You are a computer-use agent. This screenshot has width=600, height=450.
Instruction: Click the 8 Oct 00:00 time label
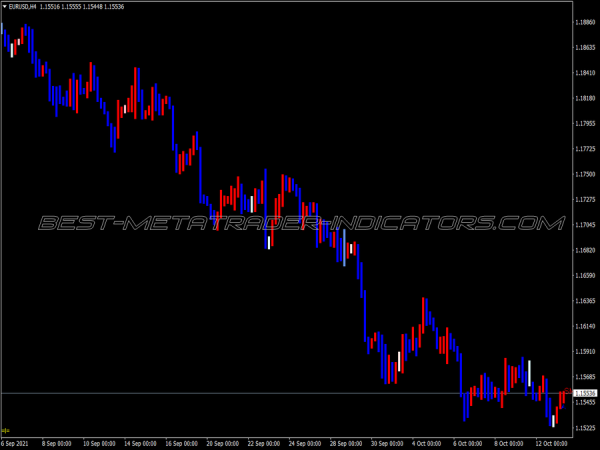pyautogui.click(x=509, y=443)
